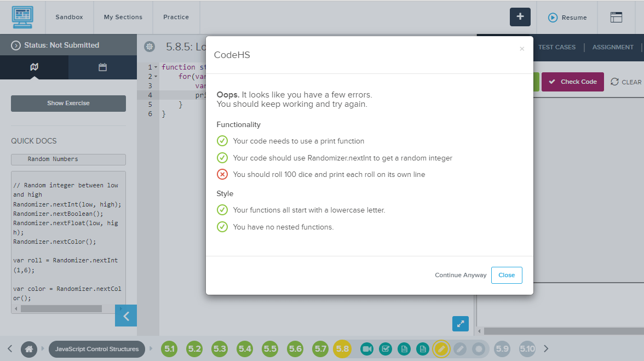Open the Random Numbers quick docs dropdown

pyautogui.click(x=68, y=159)
